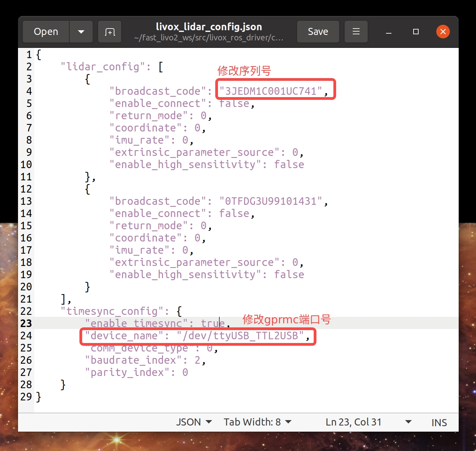Toggle INS overwrite mode indicator

[439, 422]
